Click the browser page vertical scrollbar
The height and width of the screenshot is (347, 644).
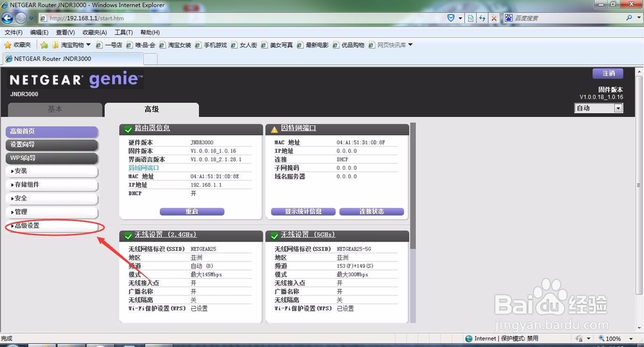click(x=639, y=185)
